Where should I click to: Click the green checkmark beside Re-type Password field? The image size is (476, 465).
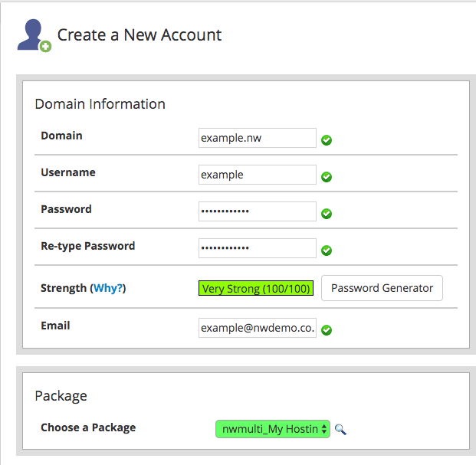[327, 251]
